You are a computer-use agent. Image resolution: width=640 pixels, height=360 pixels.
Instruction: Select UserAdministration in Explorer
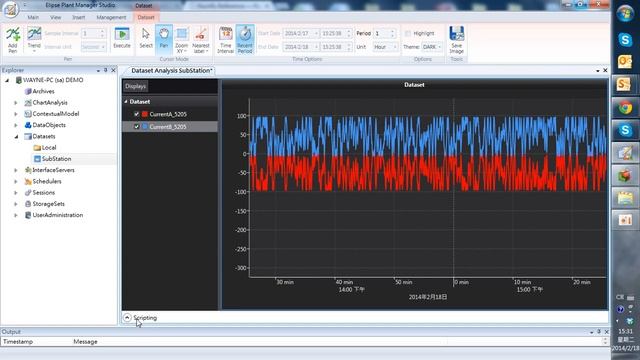pos(58,215)
